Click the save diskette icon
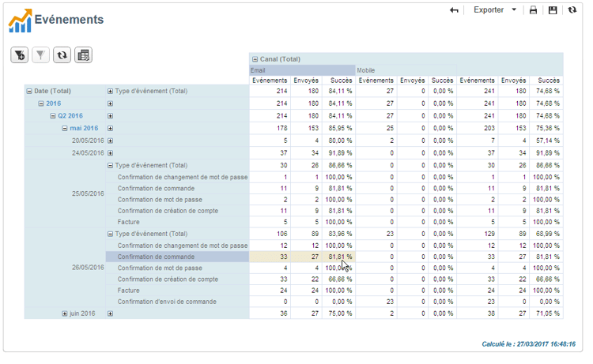 coord(553,10)
